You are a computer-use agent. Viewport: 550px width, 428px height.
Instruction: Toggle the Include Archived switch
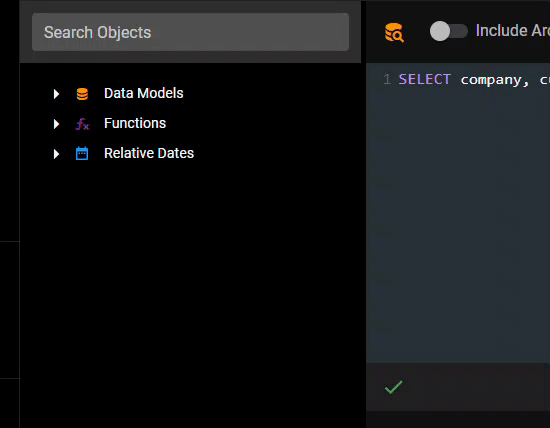[449, 31]
